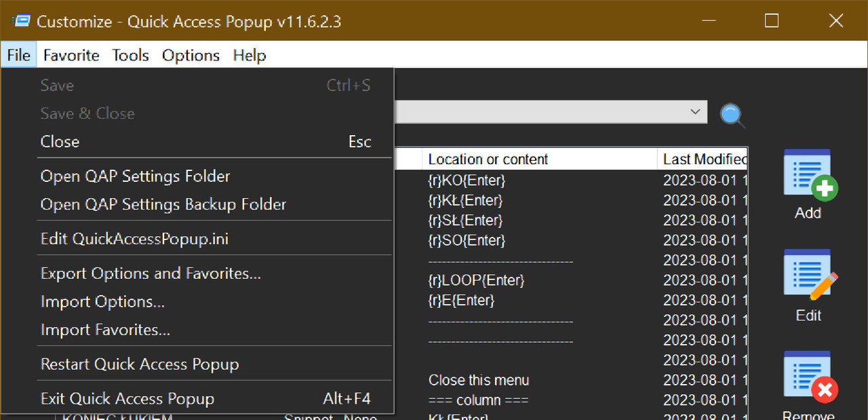Select the {r}SŁ{Enter} row

tap(465, 221)
